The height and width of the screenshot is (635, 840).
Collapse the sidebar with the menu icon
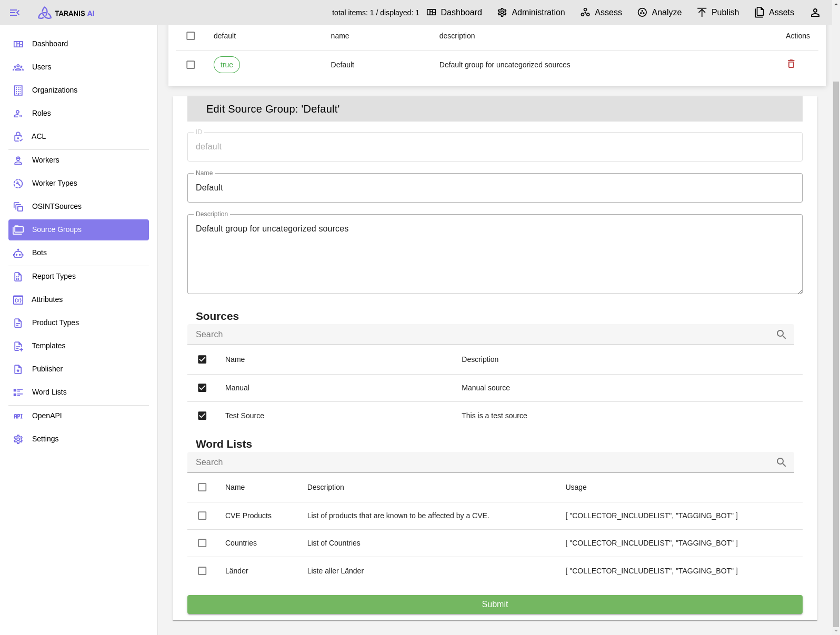[x=15, y=13]
